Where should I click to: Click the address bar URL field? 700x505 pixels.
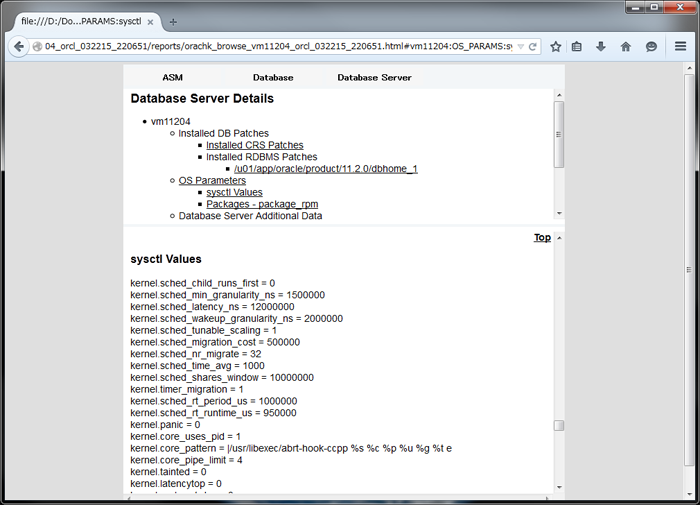pos(279,46)
